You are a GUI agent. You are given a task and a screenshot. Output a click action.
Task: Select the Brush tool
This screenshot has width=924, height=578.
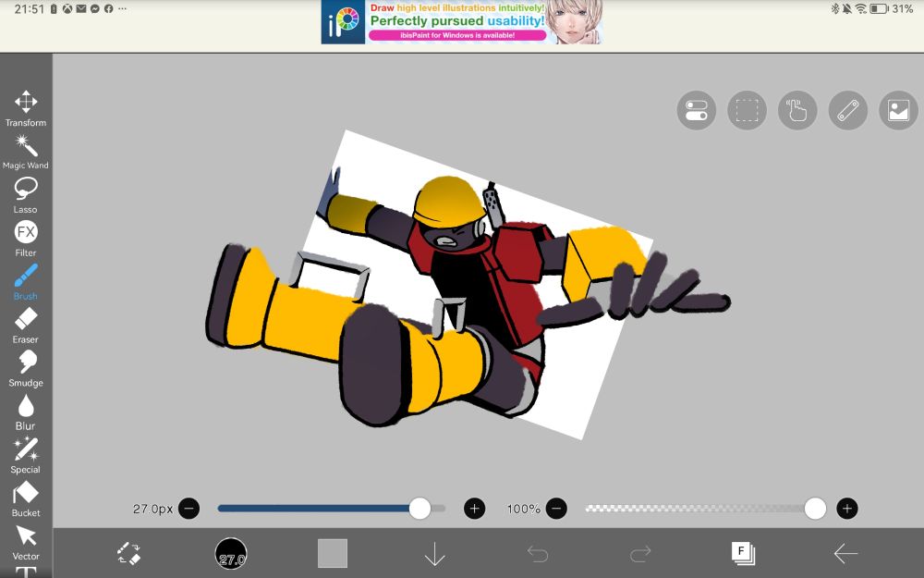point(25,282)
